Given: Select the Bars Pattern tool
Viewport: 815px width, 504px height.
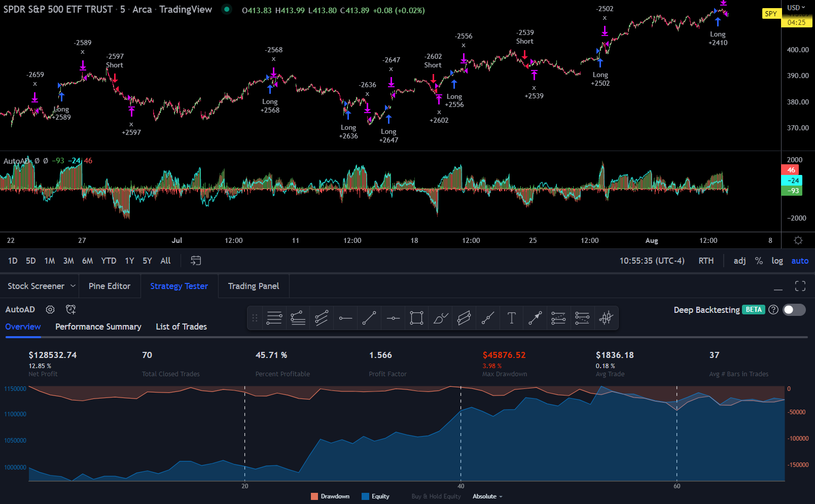Looking at the screenshot, I should coord(606,318).
